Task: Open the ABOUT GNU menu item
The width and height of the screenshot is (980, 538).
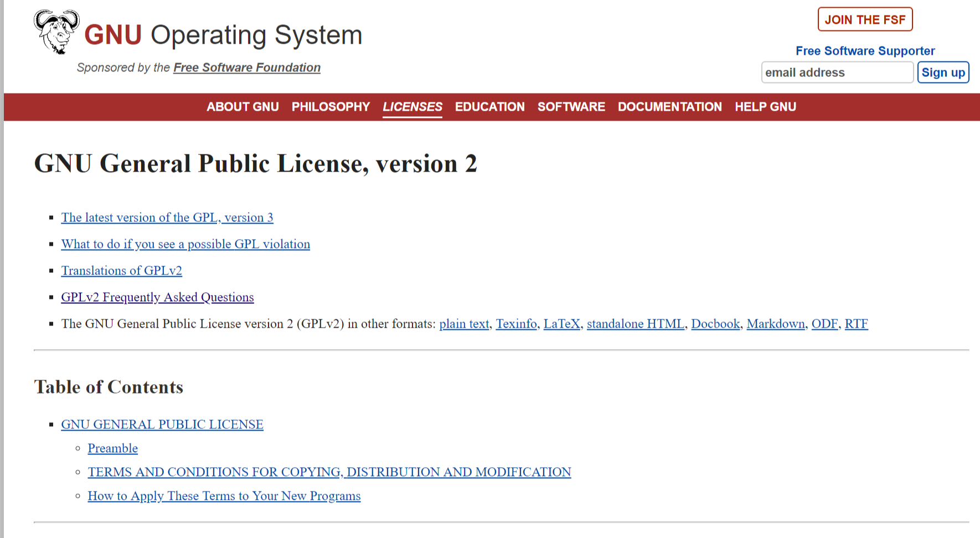Action: [243, 107]
